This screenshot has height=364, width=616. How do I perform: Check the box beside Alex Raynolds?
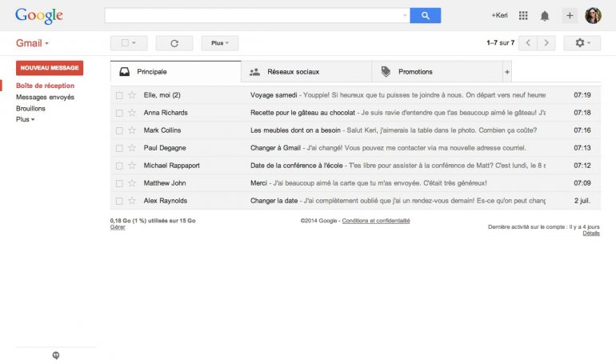pos(119,201)
